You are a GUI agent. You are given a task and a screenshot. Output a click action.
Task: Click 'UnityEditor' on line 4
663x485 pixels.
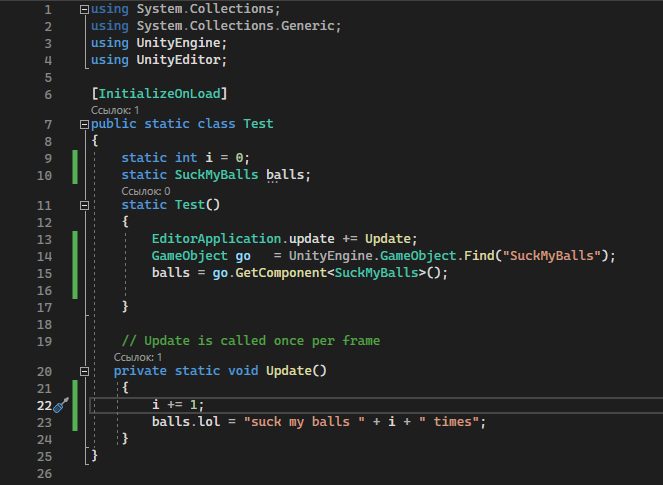[178, 60]
